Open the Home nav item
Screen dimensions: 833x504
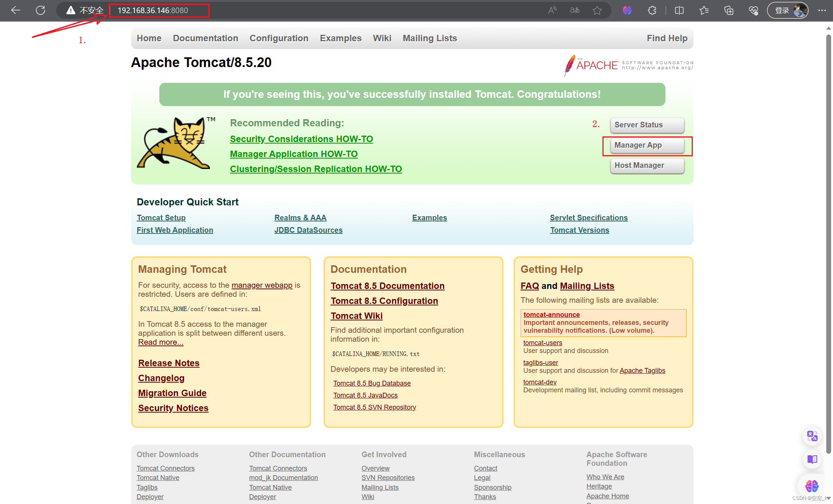(149, 38)
